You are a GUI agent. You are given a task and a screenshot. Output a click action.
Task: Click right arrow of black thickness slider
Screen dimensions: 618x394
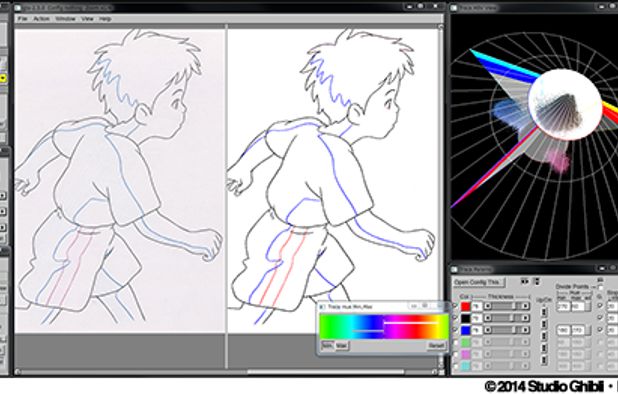pos(525,318)
